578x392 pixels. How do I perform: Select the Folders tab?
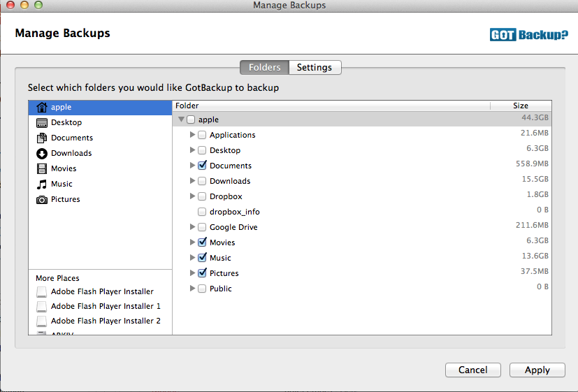tap(264, 68)
